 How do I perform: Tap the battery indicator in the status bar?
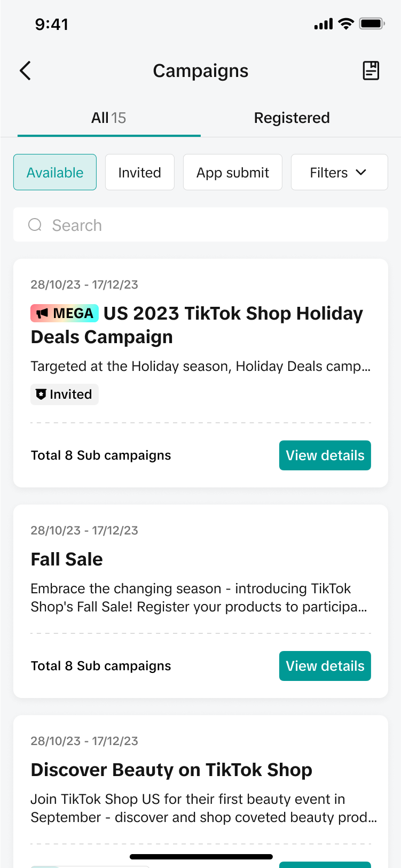point(371,23)
